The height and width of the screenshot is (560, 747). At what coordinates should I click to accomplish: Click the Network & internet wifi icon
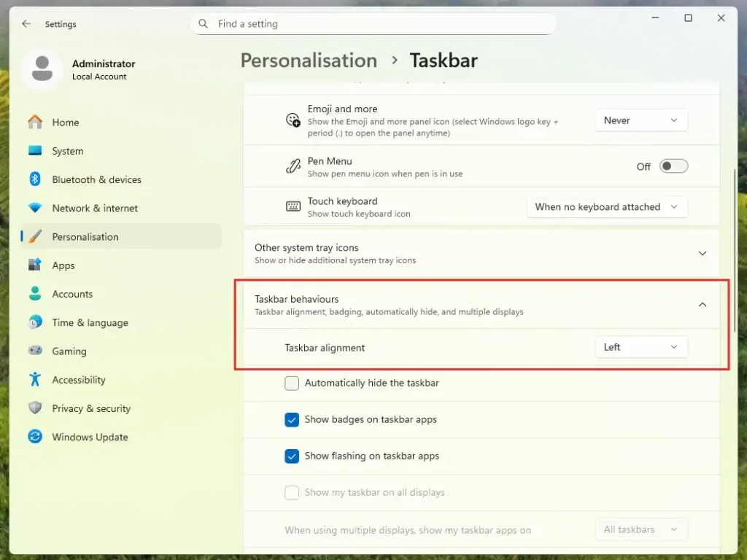pos(35,208)
